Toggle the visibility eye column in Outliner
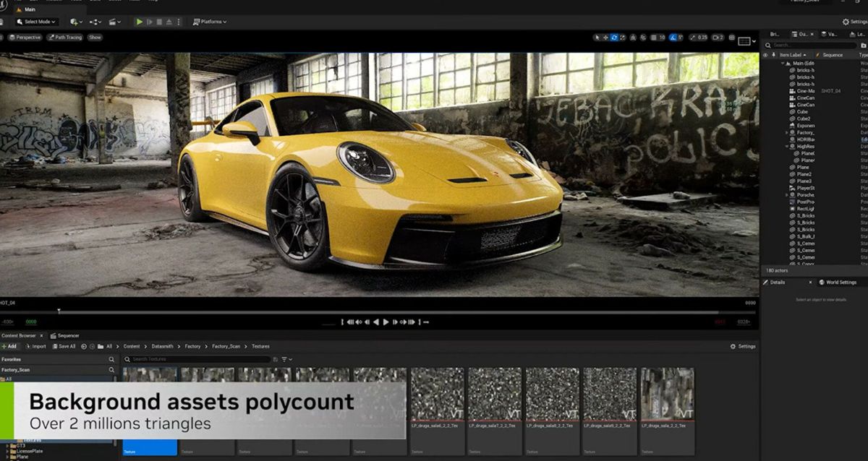The height and width of the screenshot is (461, 868). (765, 55)
